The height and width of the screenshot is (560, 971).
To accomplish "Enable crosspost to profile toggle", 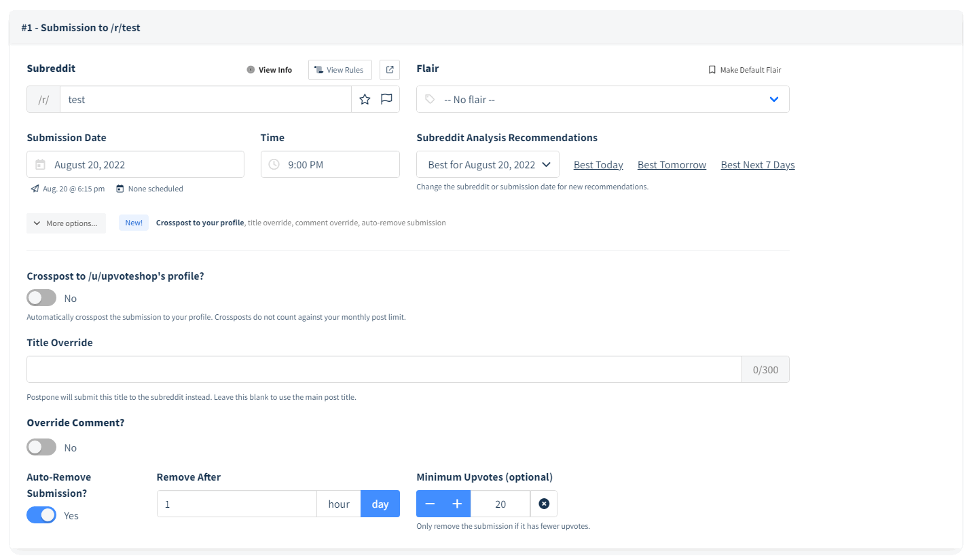I will point(41,298).
